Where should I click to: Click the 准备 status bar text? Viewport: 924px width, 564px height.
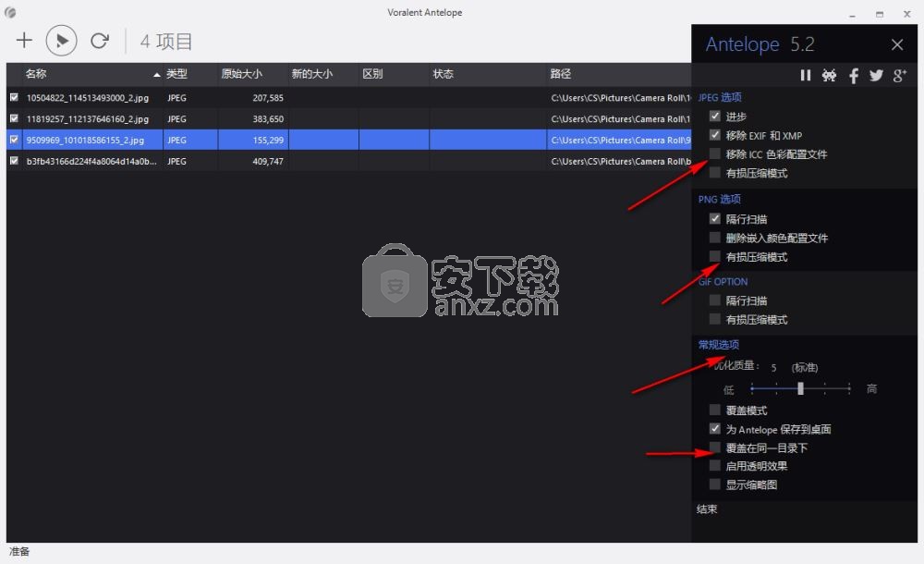click(x=19, y=552)
